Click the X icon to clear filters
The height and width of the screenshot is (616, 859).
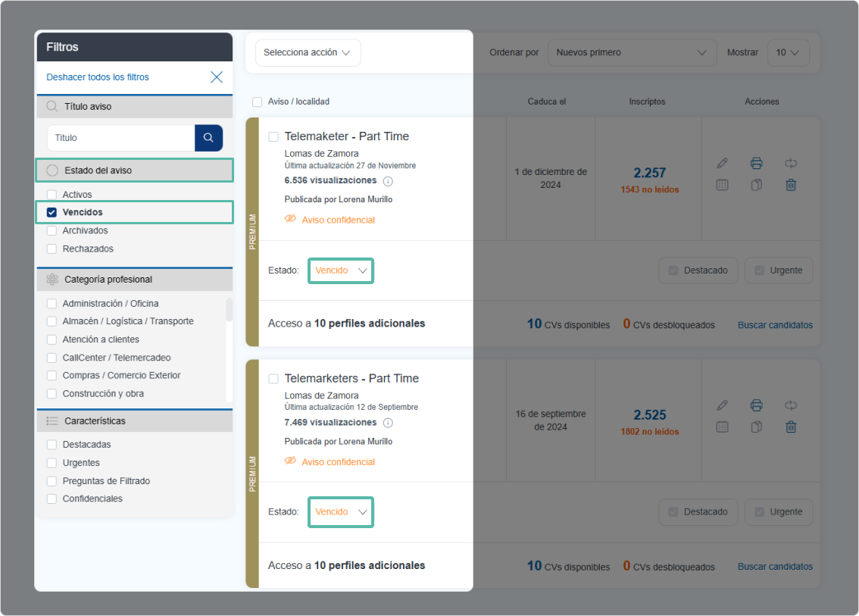(x=217, y=77)
